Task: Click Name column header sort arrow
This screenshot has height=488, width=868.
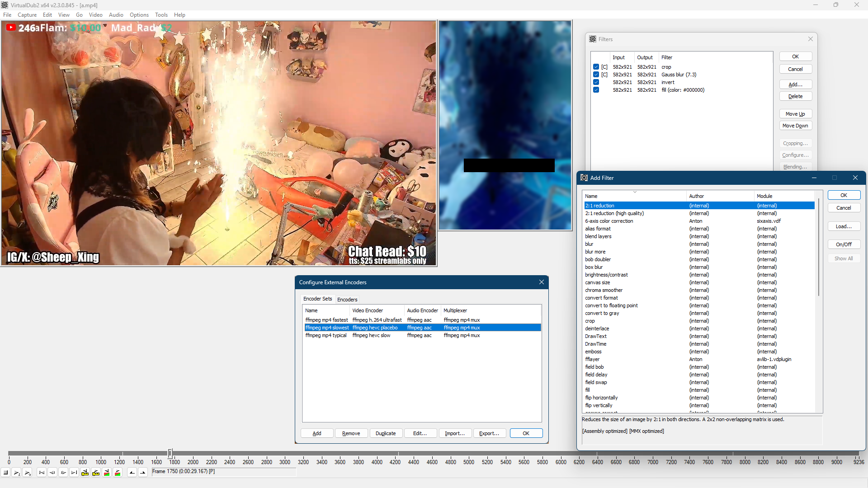Action: 635,192
